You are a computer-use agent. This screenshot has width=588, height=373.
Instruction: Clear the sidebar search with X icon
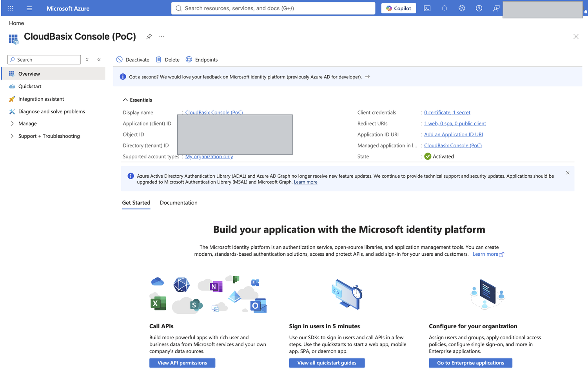click(87, 60)
